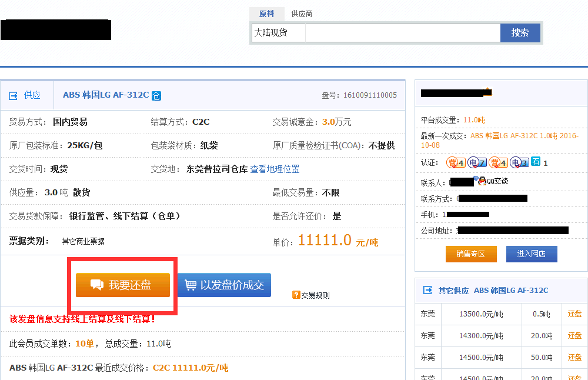This screenshot has width=588, height=380.
Task: Click the orange 我要还盘 counter-offer button
Action: [123, 285]
